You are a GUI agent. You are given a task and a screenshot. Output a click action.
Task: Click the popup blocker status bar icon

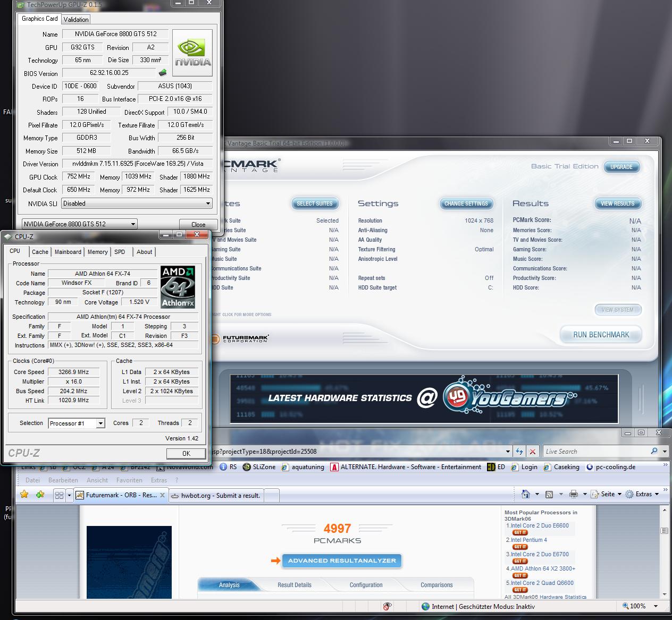tap(388, 606)
